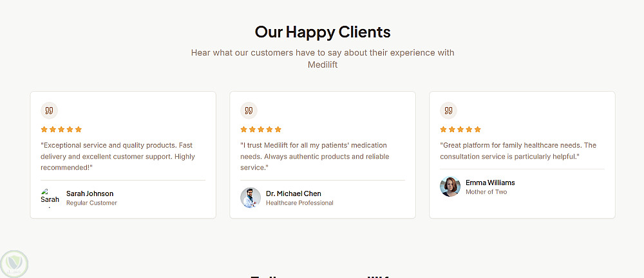Click Dr. Michael Chen's profile photo
Screen dimensions: 644x278
coord(251,197)
